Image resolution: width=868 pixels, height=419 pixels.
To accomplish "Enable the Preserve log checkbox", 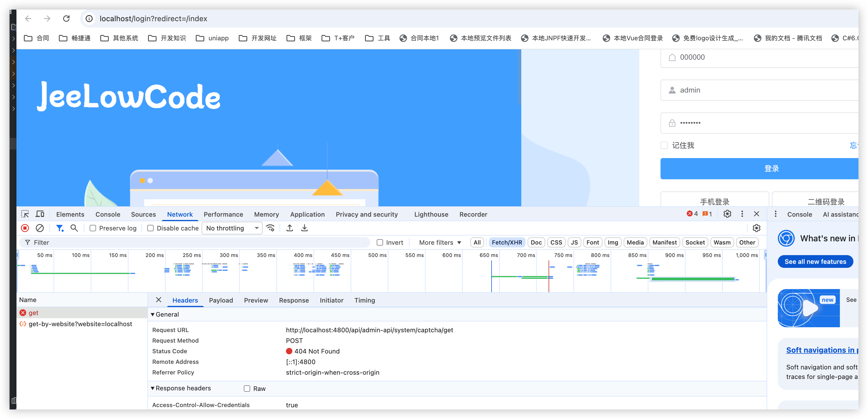I will point(93,228).
